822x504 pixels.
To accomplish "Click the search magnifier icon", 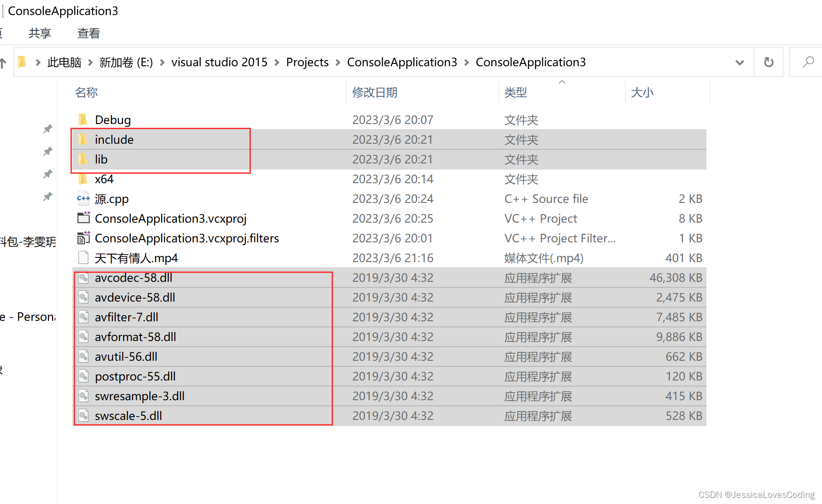I will [808, 62].
